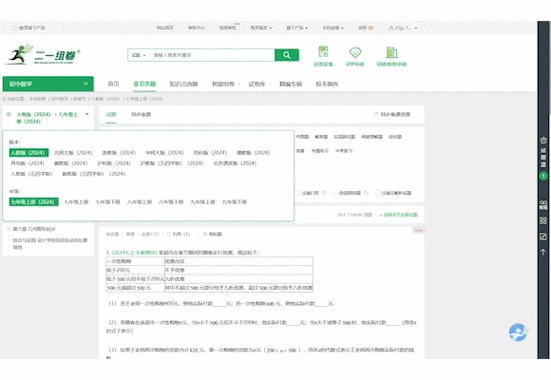The image size is (551, 380).
Task: Filter by 综合题 question type
Action: click(x=395, y=136)
